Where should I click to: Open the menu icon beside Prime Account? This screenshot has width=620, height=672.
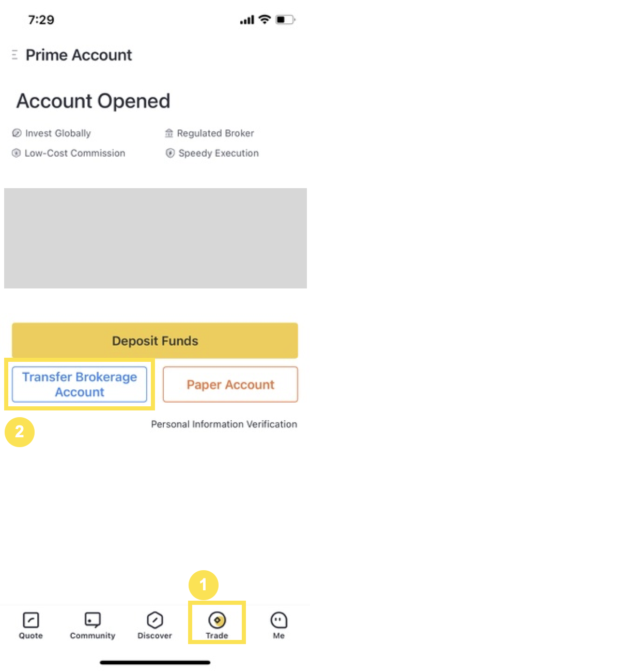[x=14, y=55]
